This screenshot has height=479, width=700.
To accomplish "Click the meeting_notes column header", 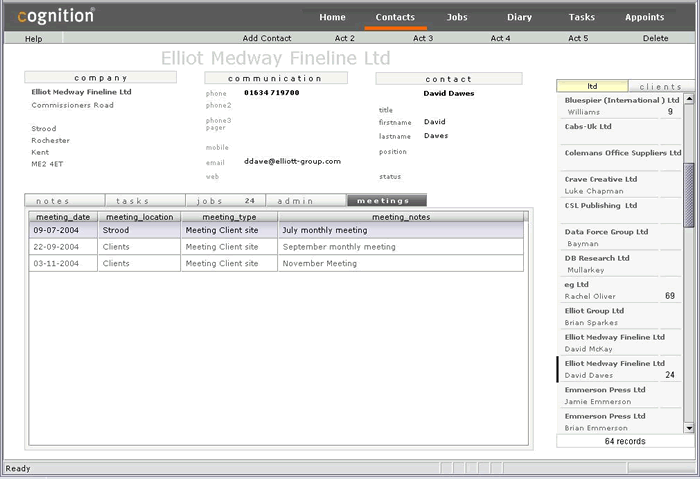I will point(401,217).
